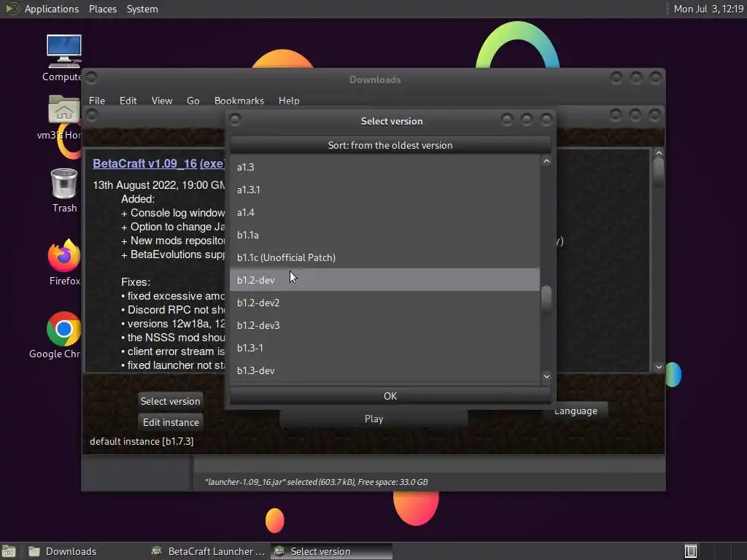The image size is (747, 560).
Task: Select version b1.2-dev3 in the list
Action: coord(384,325)
